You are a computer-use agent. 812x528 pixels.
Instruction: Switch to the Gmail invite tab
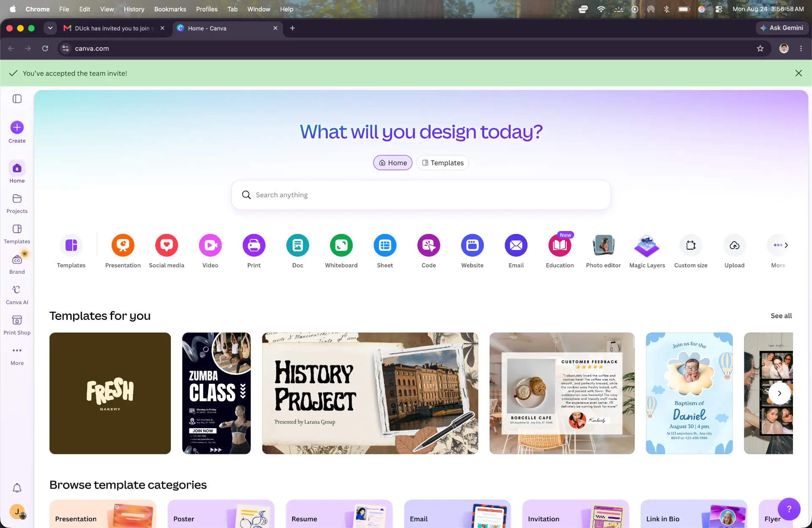tap(114, 28)
